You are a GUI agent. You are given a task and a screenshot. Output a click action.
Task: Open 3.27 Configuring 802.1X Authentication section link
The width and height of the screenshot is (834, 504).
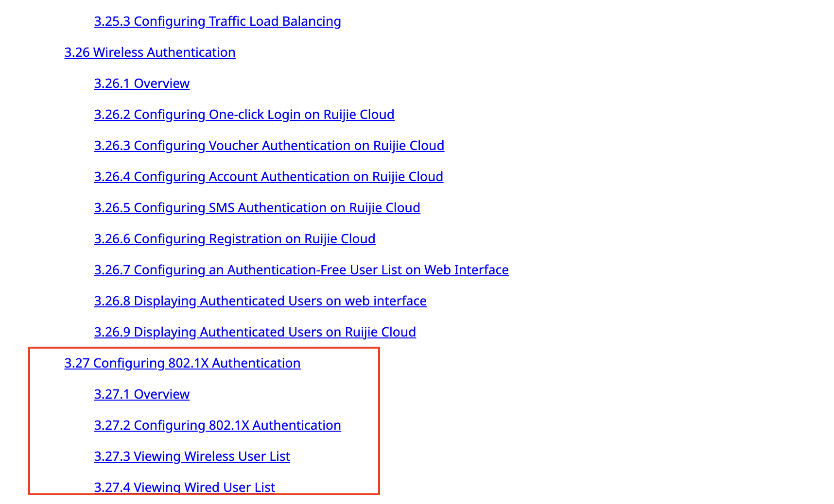coord(182,363)
